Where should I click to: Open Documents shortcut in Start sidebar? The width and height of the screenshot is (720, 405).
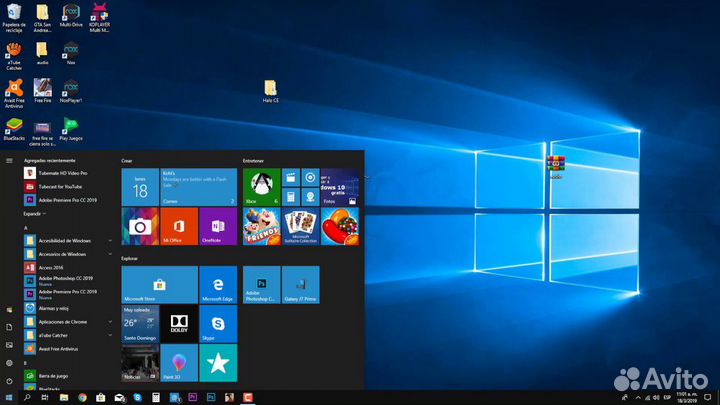[9, 327]
